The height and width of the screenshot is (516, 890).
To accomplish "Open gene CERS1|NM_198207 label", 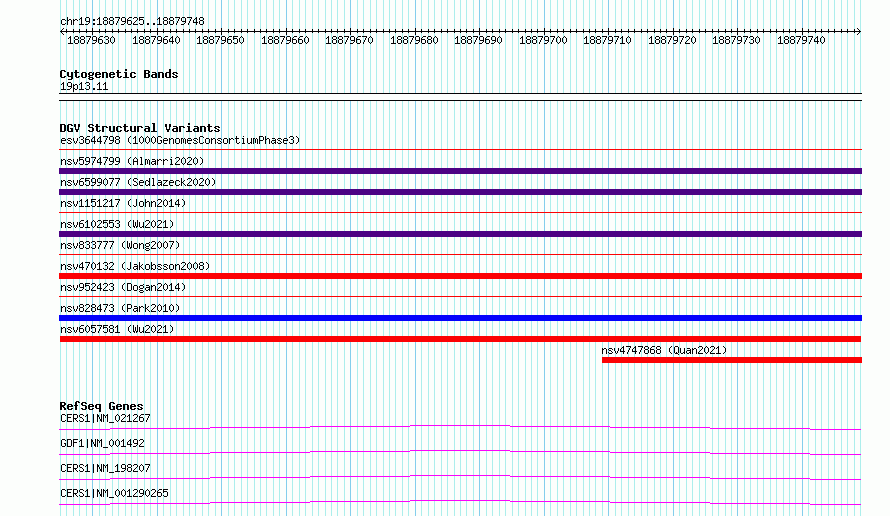I will 105,468.
